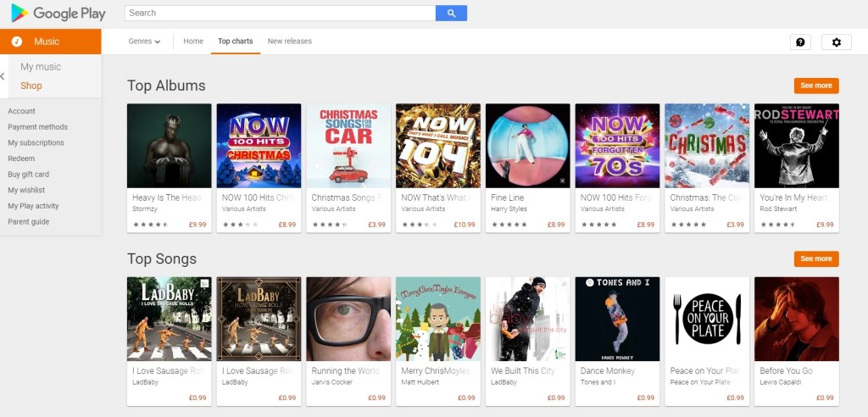Image resolution: width=868 pixels, height=417 pixels.
Task: Open the Heavy Is The Head album
Action: click(169, 146)
